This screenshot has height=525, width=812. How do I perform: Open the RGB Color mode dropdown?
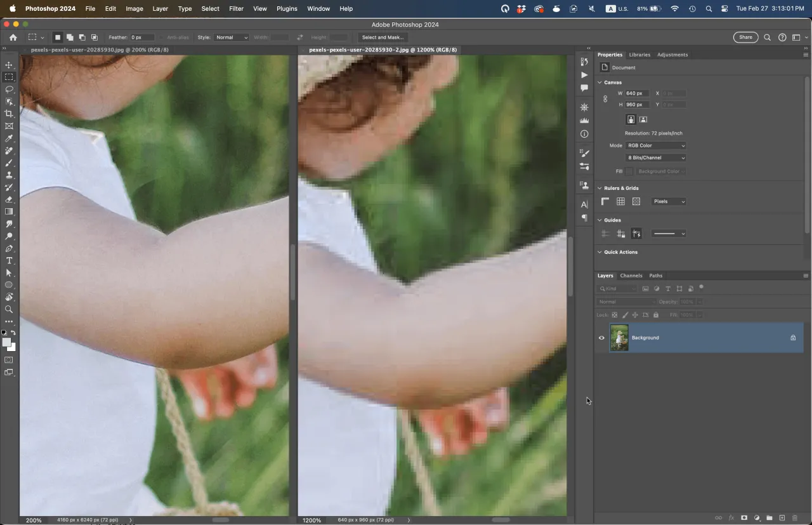click(x=656, y=146)
